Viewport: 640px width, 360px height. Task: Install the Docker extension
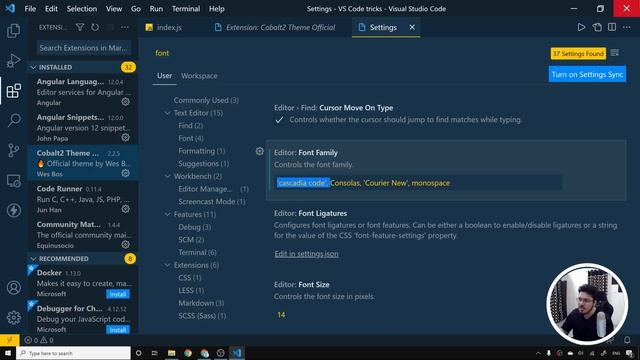coord(118,294)
